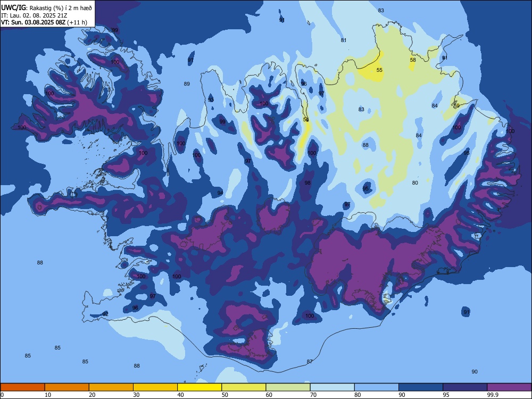Screen dimensions: 532x399
Task: Click the '60' tick label on the color scale
Action: pos(269,395)
